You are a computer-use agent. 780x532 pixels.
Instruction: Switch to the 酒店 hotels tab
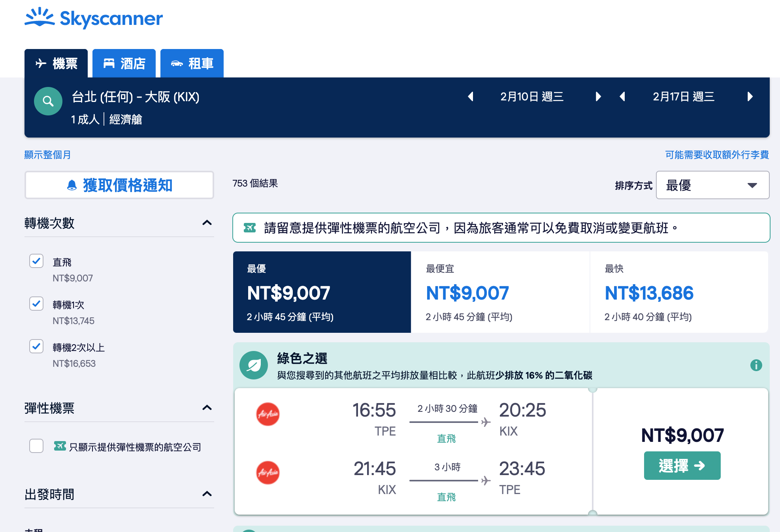(x=124, y=63)
